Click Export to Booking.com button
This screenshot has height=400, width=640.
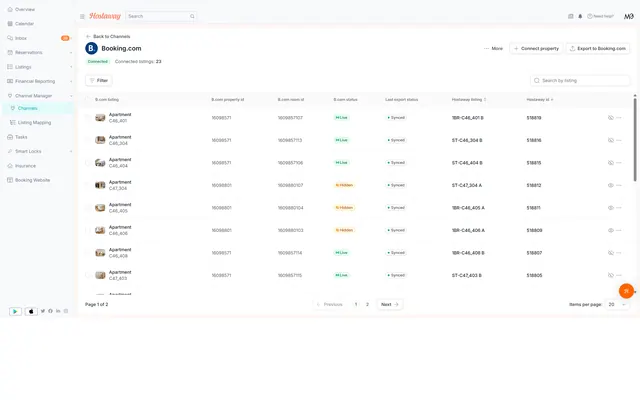click(598, 49)
